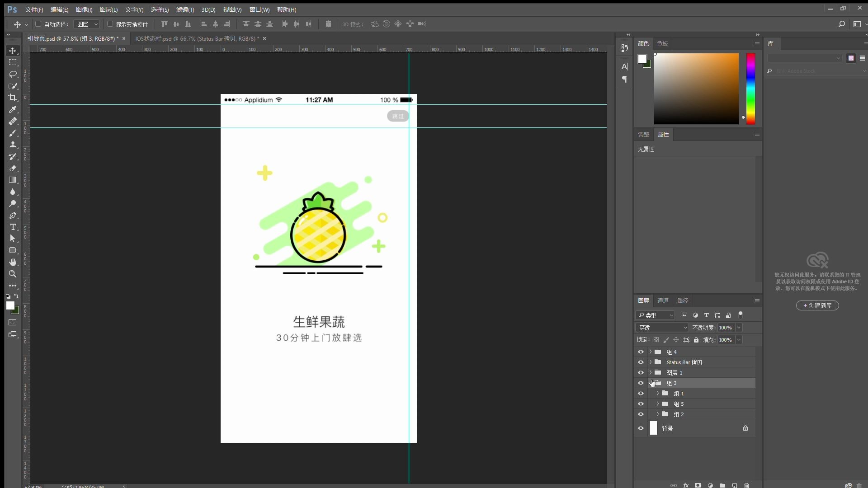The image size is (868, 488).
Task: Expand the 组 2 subgroup
Action: pos(658,414)
